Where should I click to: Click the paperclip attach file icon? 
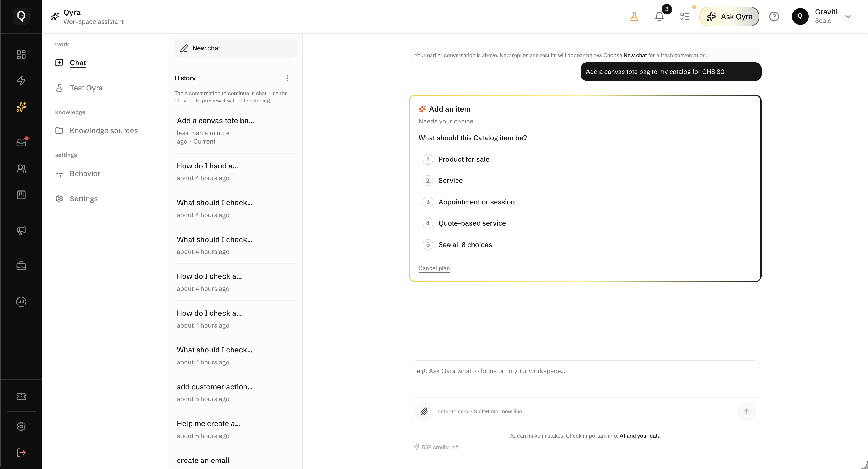pyautogui.click(x=424, y=411)
